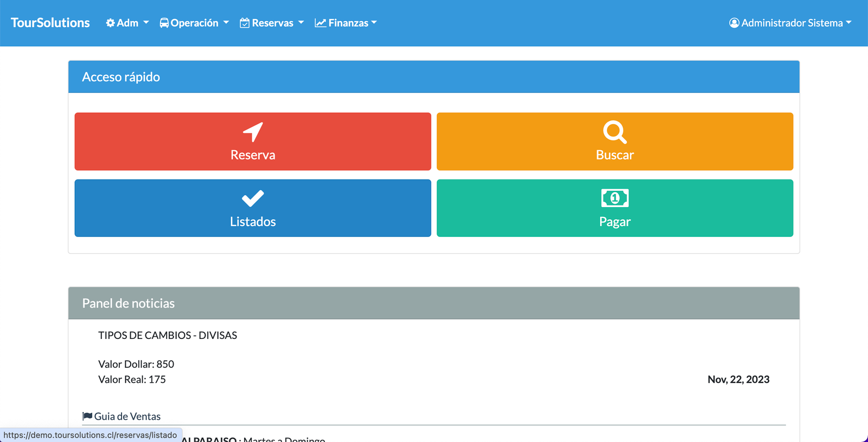This screenshot has height=442, width=868.
Task: Expand the Administrador Sistema dropdown caret
Action: click(x=848, y=23)
